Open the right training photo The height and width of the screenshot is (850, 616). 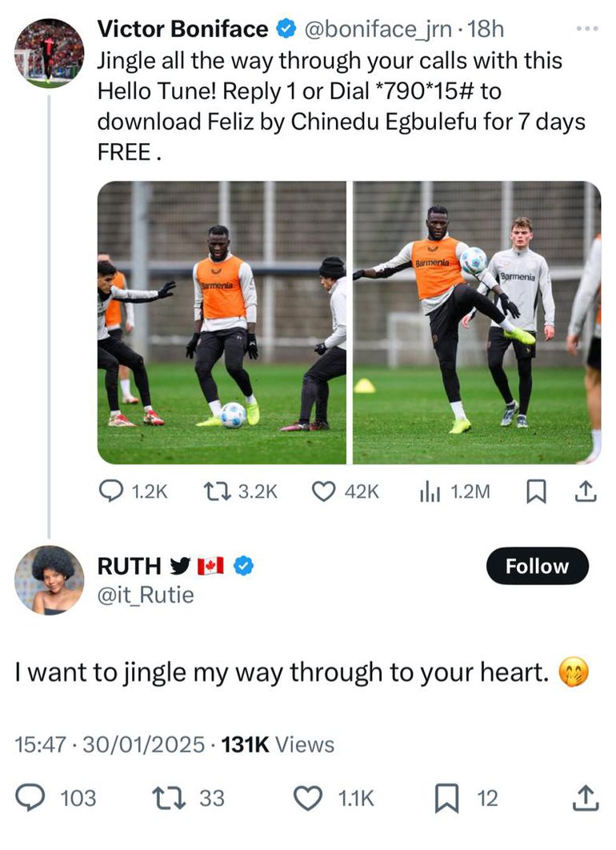477,323
